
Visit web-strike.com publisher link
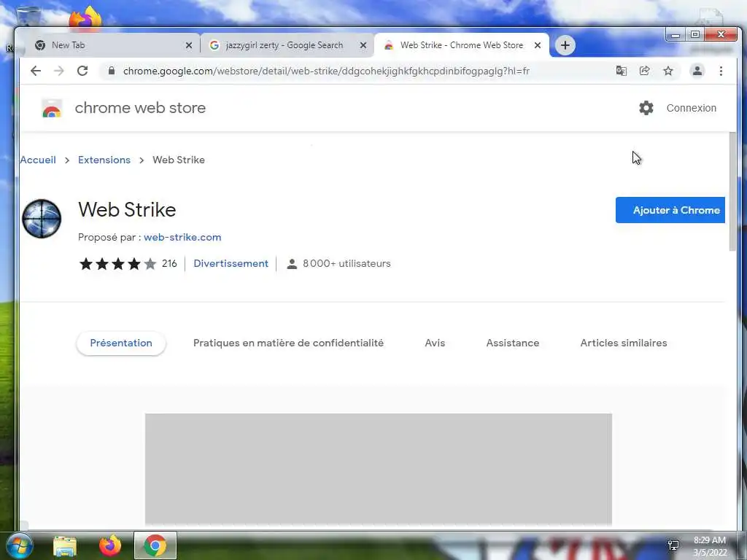(x=182, y=237)
